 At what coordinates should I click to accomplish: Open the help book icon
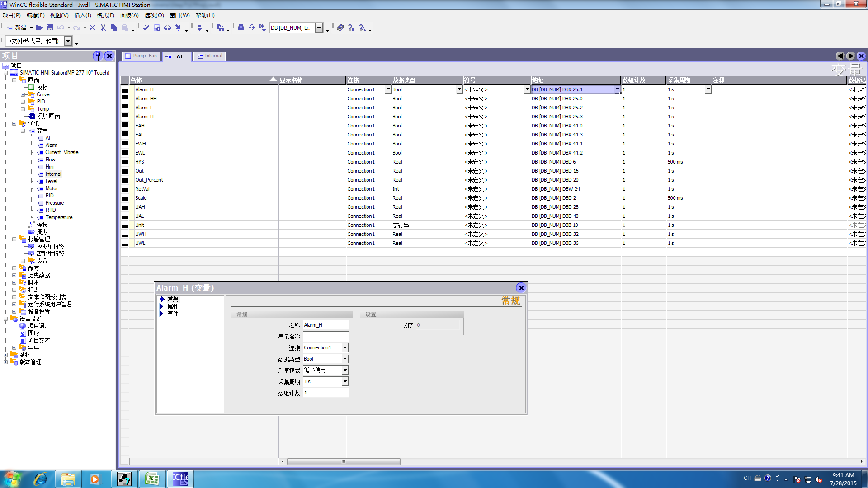(x=340, y=28)
